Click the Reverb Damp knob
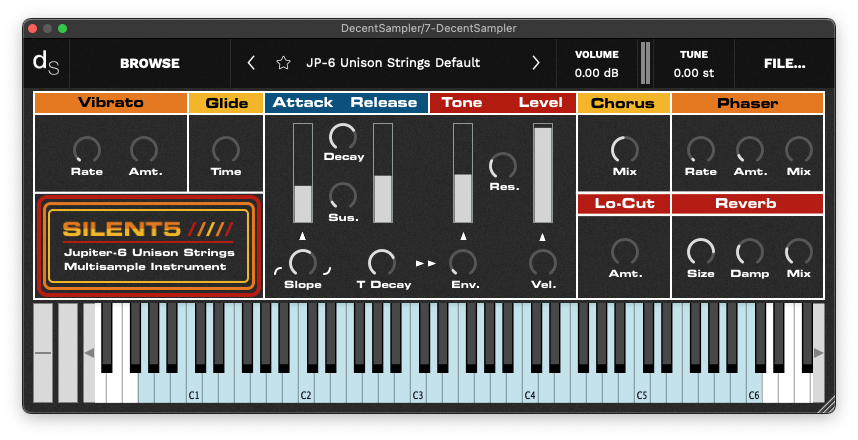858x440 pixels. 750,252
